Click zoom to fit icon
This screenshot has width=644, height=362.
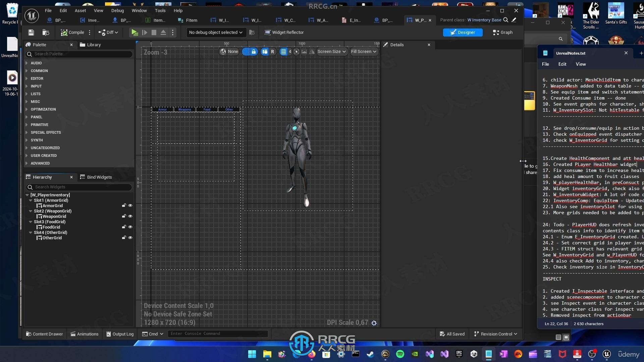[x=297, y=52]
